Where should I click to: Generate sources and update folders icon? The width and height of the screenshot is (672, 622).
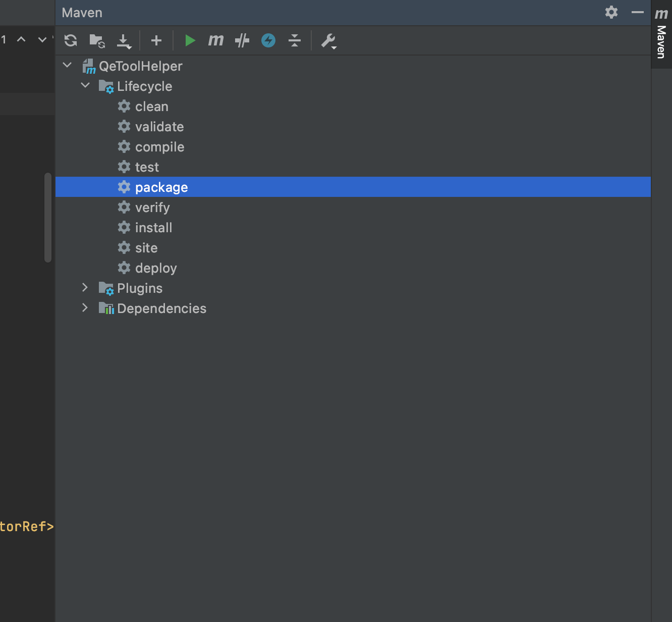pos(97,40)
